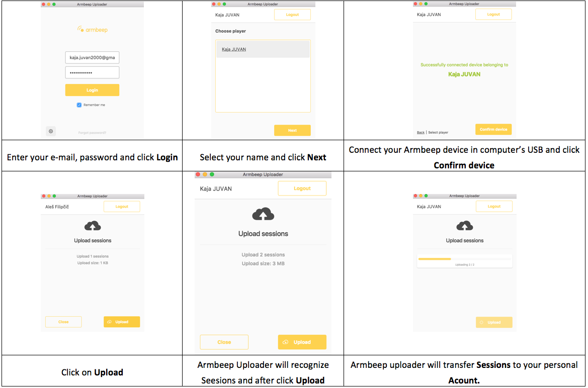588x388 pixels.
Task: Focus the email field with kaja.juvan2000
Action: pos(92,57)
